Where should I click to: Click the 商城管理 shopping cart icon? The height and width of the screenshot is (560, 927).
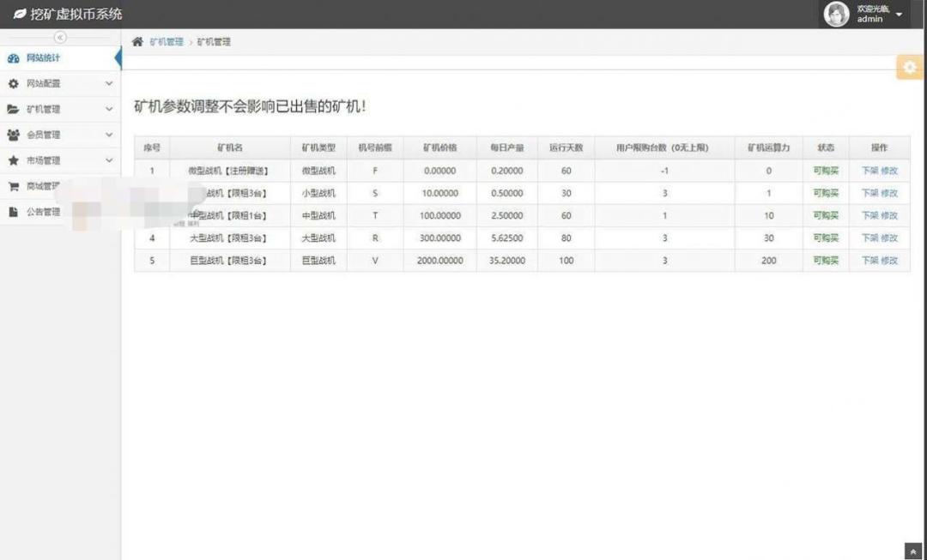[x=13, y=186]
